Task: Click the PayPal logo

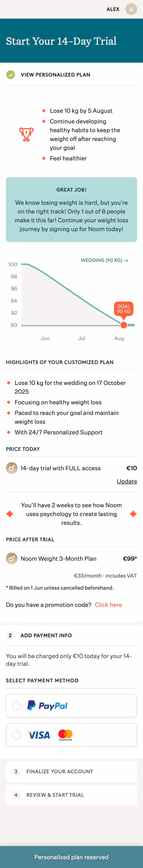Action: [47, 705]
